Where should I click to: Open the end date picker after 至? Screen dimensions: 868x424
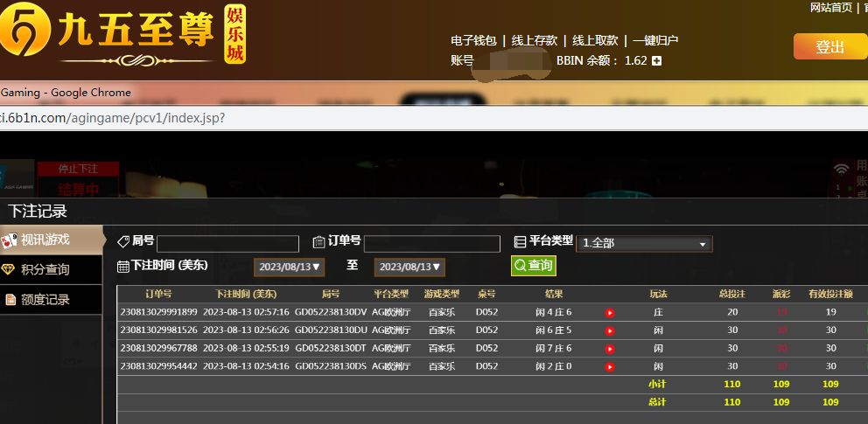pyautogui.click(x=409, y=267)
